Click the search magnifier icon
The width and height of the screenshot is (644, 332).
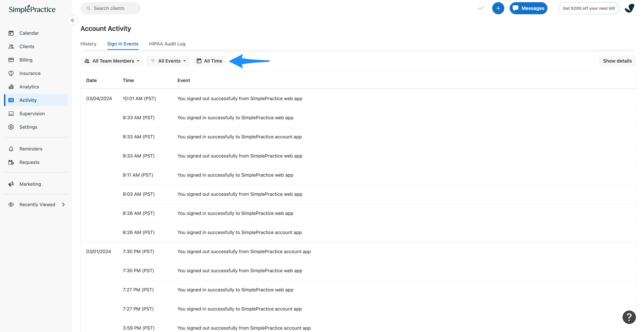pyautogui.click(x=89, y=8)
